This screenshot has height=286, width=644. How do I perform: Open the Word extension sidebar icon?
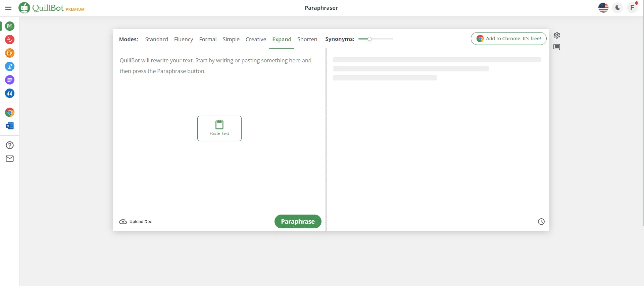tap(10, 126)
